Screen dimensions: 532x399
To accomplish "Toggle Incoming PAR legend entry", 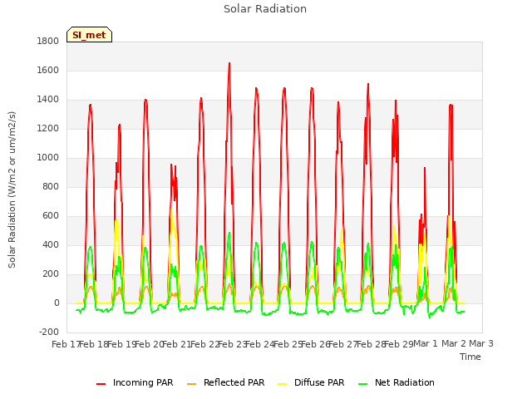I will click(x=135, y=382).
